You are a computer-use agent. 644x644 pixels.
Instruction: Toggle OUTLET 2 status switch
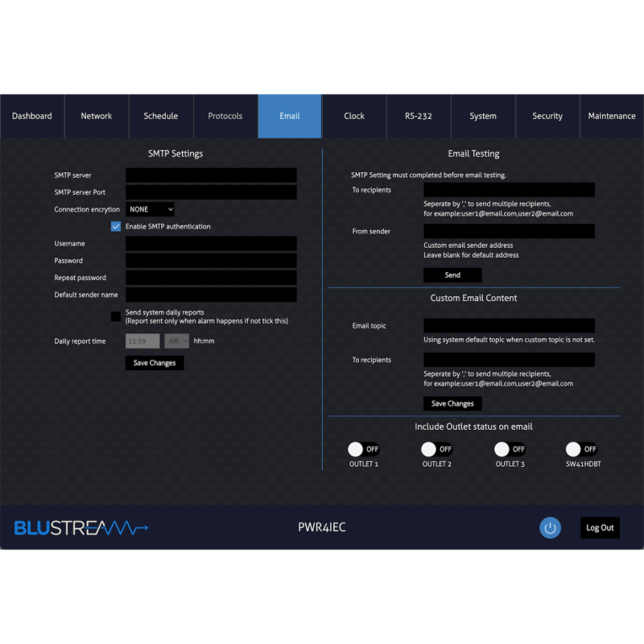[x=436, y=449]
